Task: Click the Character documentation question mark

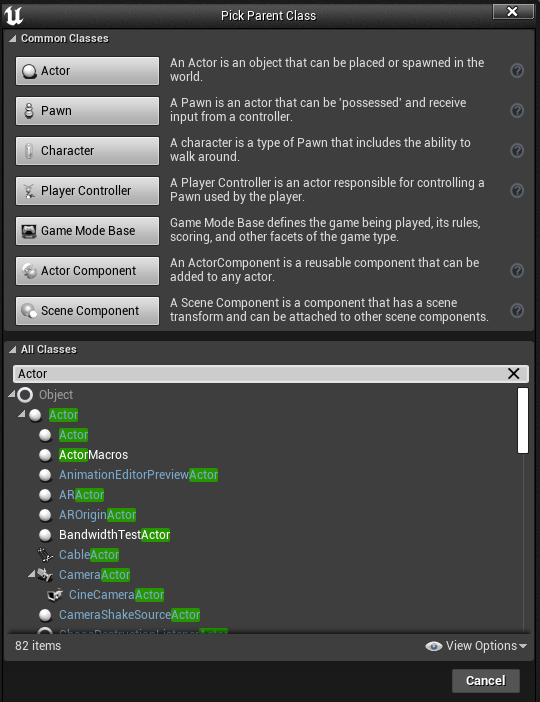Action: click(517, 150)
